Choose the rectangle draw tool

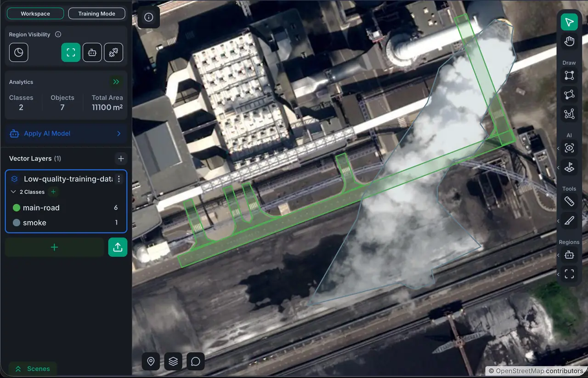click(x=569, y=75)
